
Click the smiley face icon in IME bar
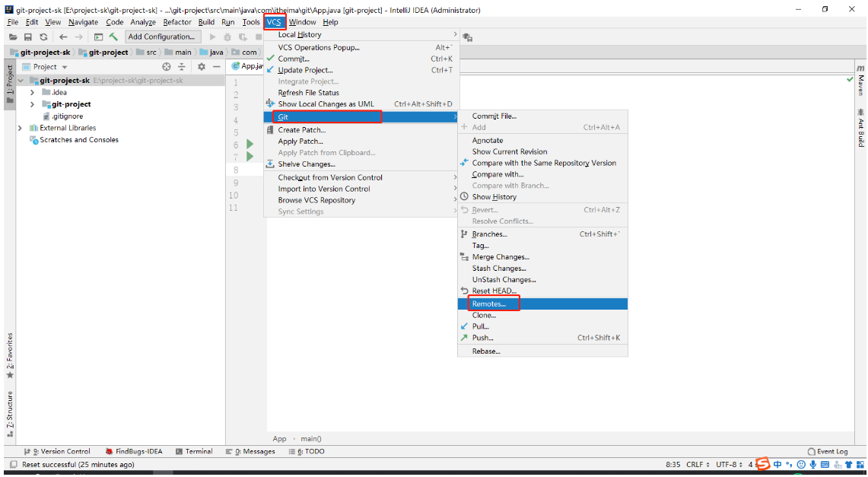pyautogui.click(x=801, y=464)
